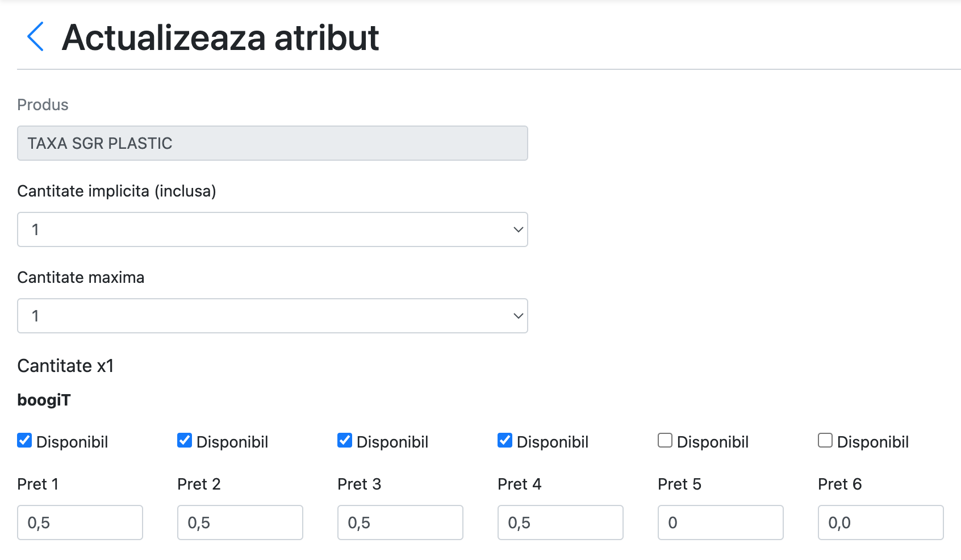Select the Pret 3 price field
Screen dimensions: 961x560
(x=400, y=523)
